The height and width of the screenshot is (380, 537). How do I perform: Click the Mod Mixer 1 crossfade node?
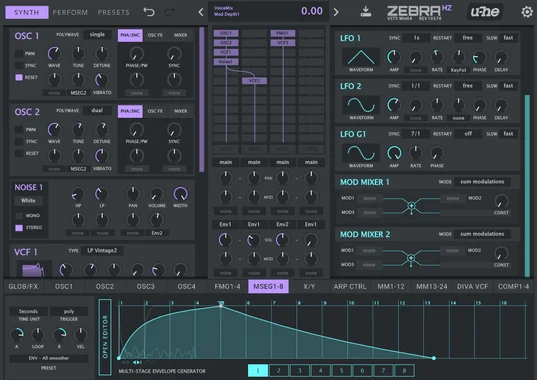point(411,206)
